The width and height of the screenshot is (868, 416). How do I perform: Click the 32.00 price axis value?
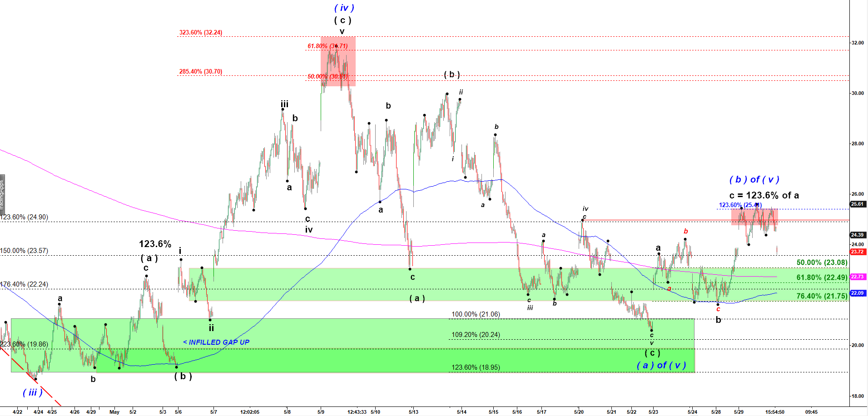pyautogui.click(x=858, y=43)
